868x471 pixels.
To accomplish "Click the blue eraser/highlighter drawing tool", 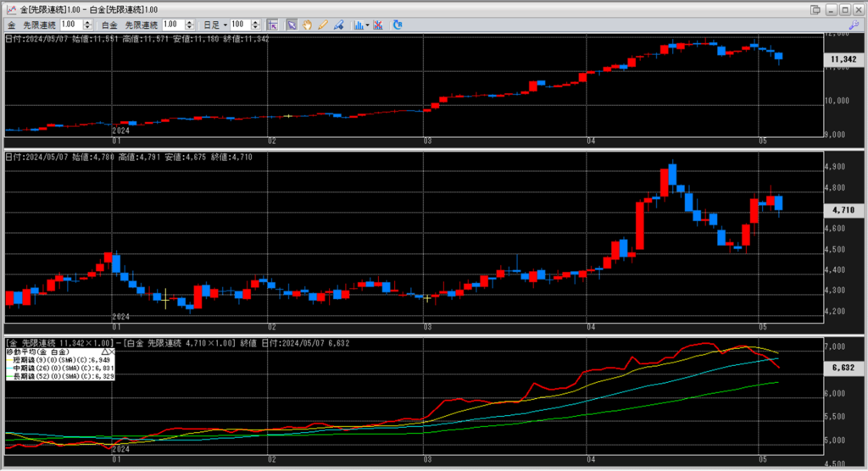I will [337, 25].
